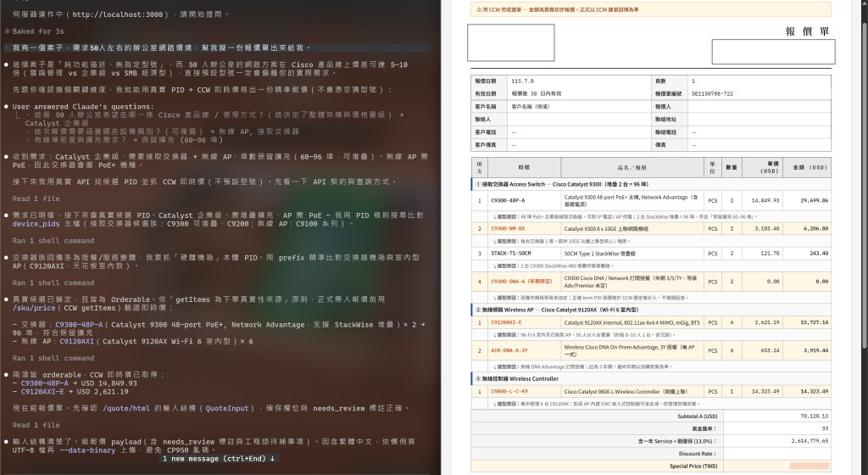Click the QuoteInput reference in terminal
Image resolution: width=868 pixels, height=475 pixels.
click(x=227, y=408)
